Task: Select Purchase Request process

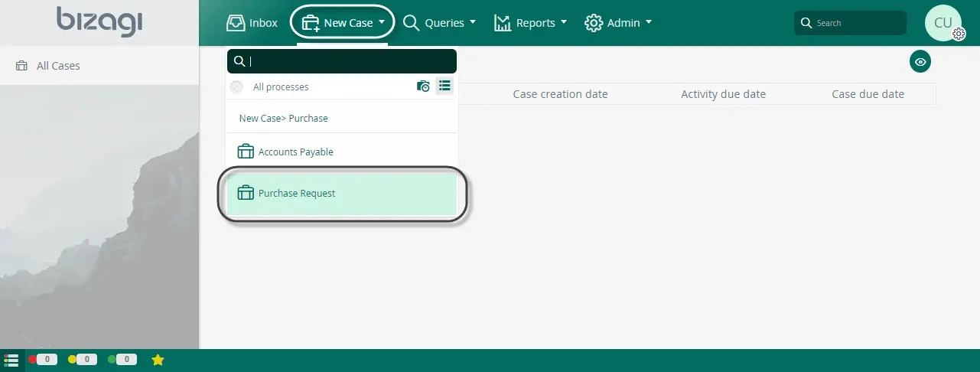Action: 342,193
